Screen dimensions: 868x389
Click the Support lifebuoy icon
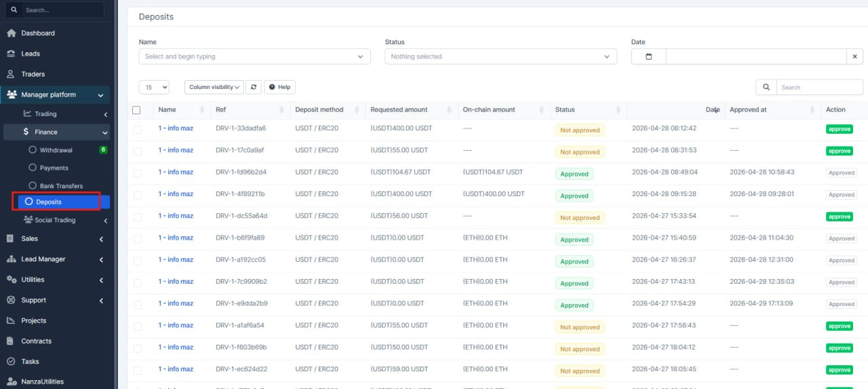[x=11, y=300]
